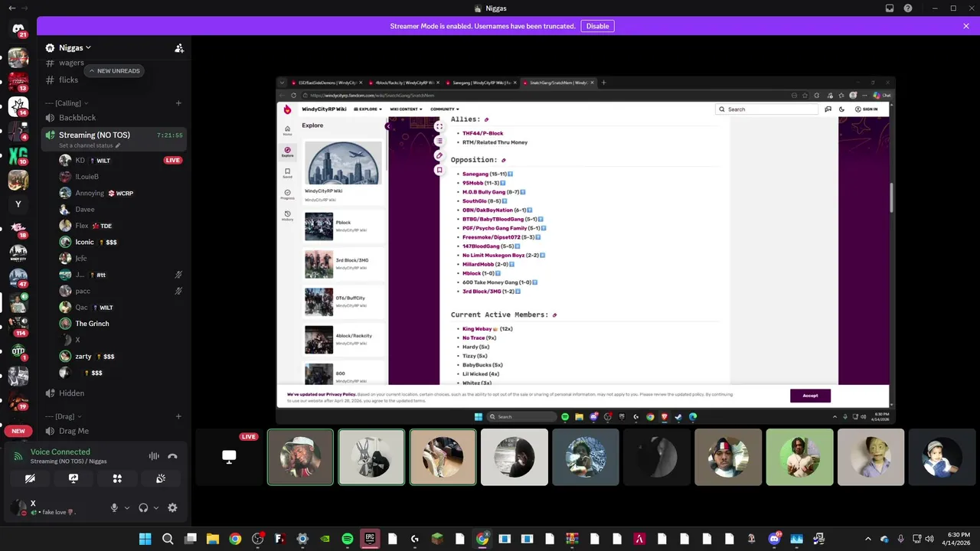Image resolution: width=980 pixels, height=551 pixels.
Task: Click voice participant Iconic
Action: point(122,242)
